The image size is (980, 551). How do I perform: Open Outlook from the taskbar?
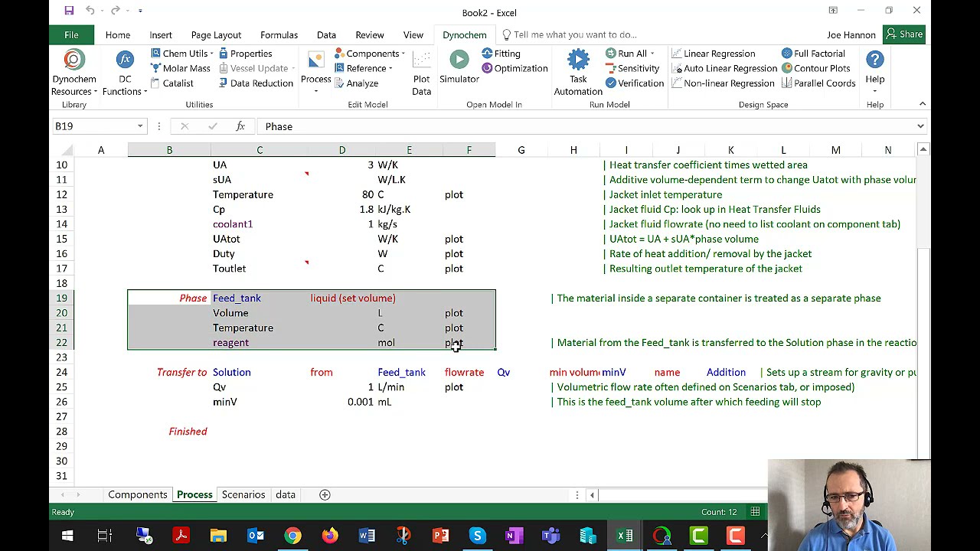[256, 536]
